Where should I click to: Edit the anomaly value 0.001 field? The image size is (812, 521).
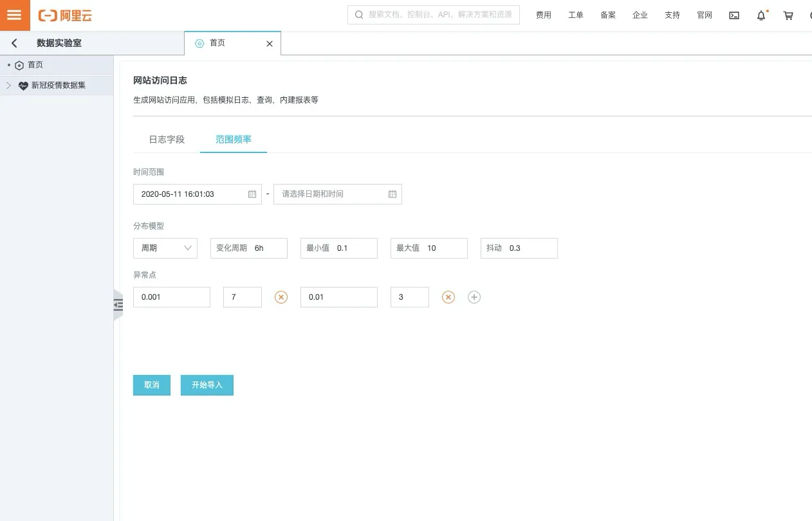(x=172, y=297)
